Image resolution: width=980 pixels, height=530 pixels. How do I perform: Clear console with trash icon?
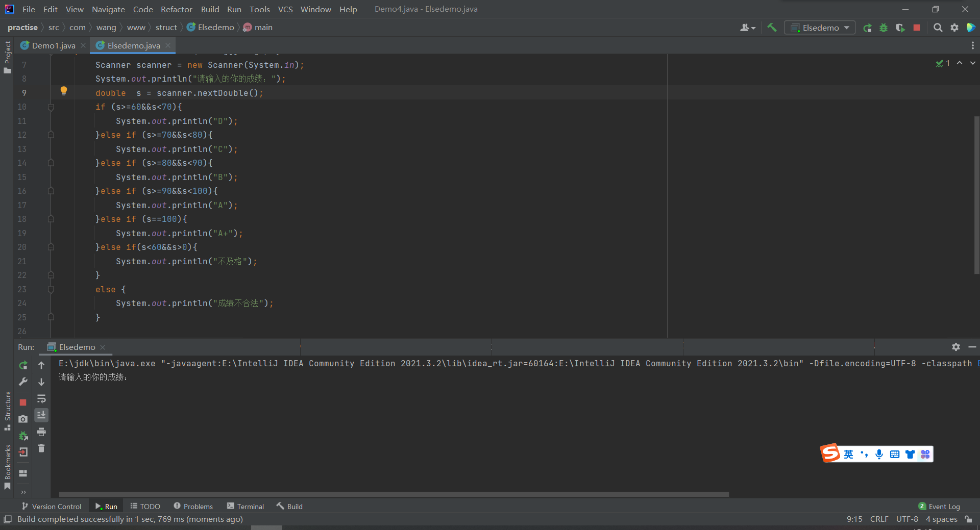coord(41,448)
